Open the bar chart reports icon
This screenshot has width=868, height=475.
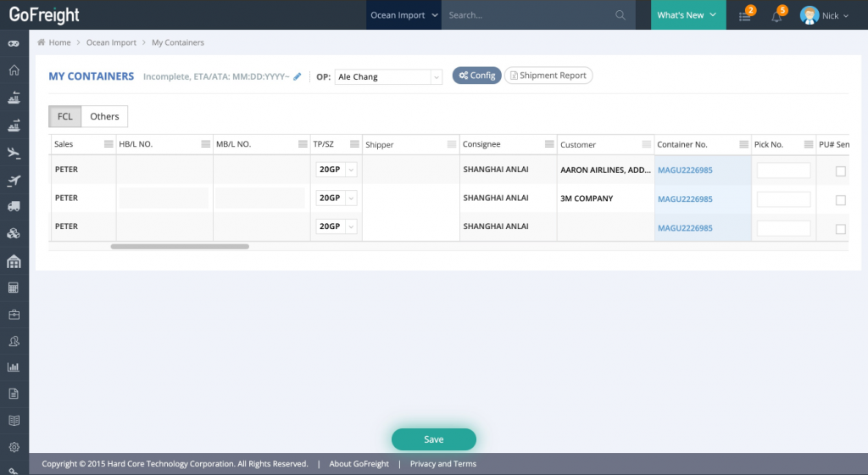[x=14, y=367]
